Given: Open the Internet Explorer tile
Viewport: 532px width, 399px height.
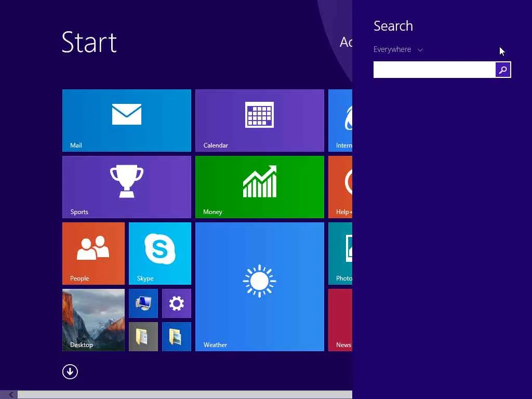Looking at the screenshot, I should coord(340,121).
